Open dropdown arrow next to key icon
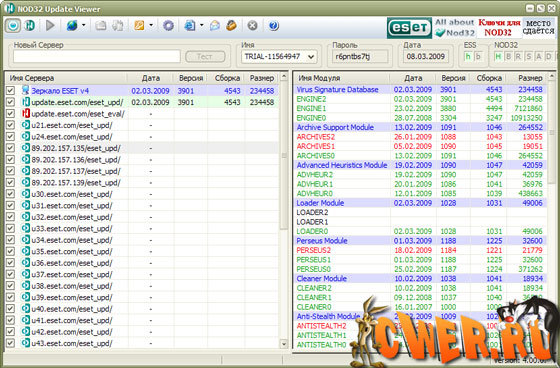The height and width of the screenshot is (368, 560). point(151,25)
